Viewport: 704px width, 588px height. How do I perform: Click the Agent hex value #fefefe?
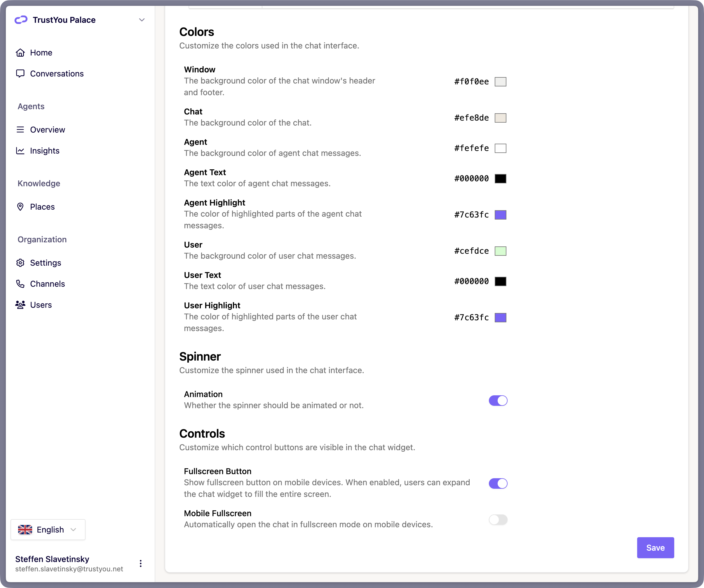coord(471,148)
